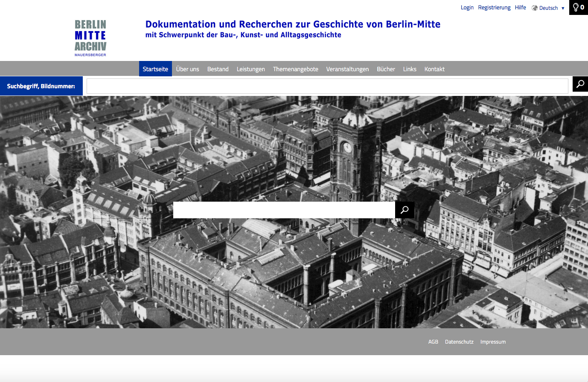Open the Registrierung link
The image size is (588, 382).
(x=494, y=7)
